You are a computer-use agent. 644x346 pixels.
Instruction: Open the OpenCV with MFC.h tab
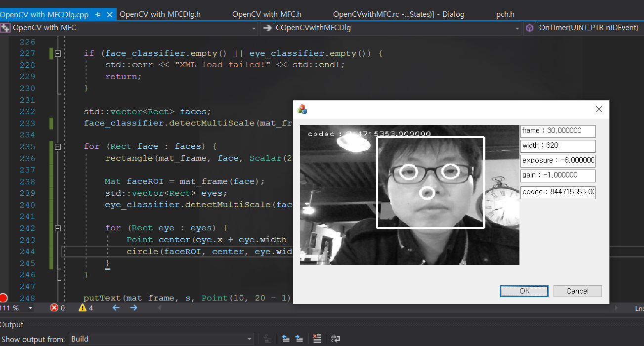pyautogui.click(x=266, y=14)
